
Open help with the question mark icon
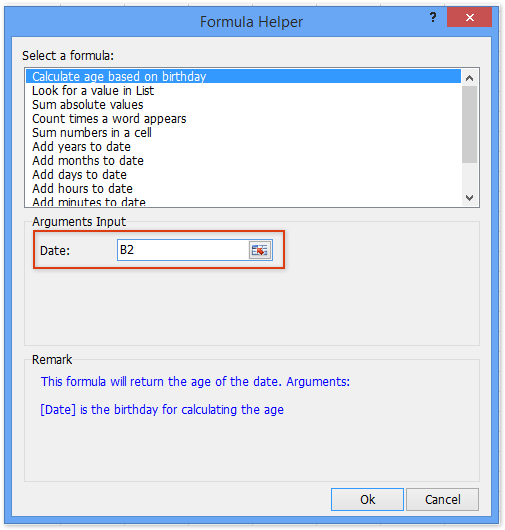433,17
